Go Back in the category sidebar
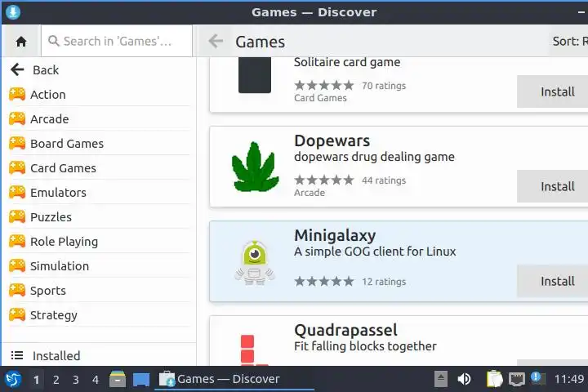This screenshot has width=588, height=392. click(100, 69)
